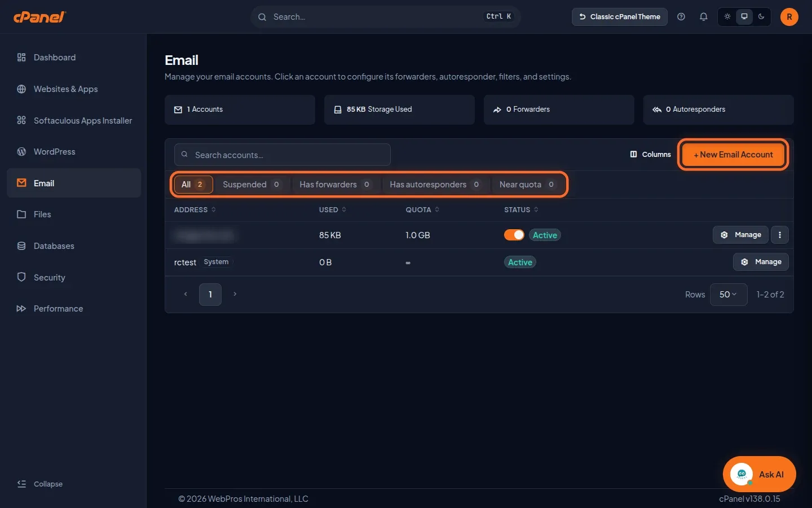Open the Rows per page dropdown
812x508 pixels.
coord(729,295)
